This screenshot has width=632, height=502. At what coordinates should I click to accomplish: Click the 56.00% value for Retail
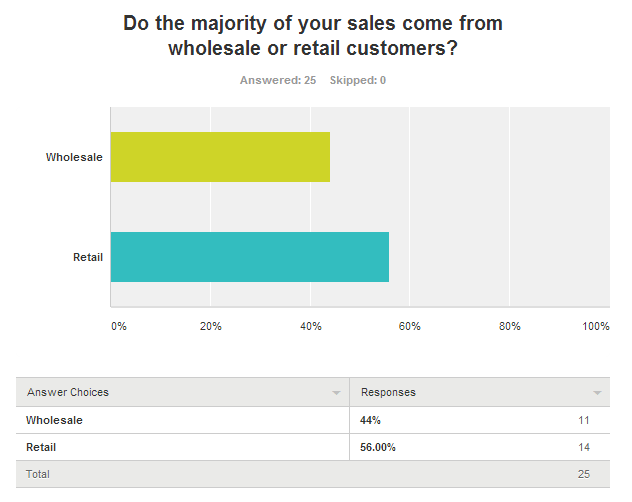coord(378,447)
